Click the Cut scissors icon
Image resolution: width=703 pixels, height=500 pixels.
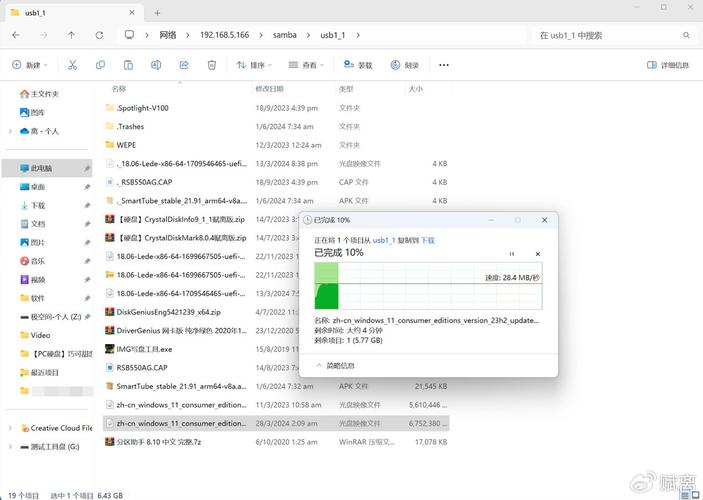click(72, 65)
